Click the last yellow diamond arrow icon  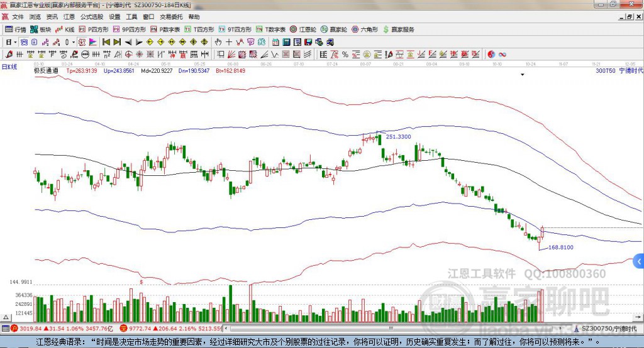click(204, 42)
